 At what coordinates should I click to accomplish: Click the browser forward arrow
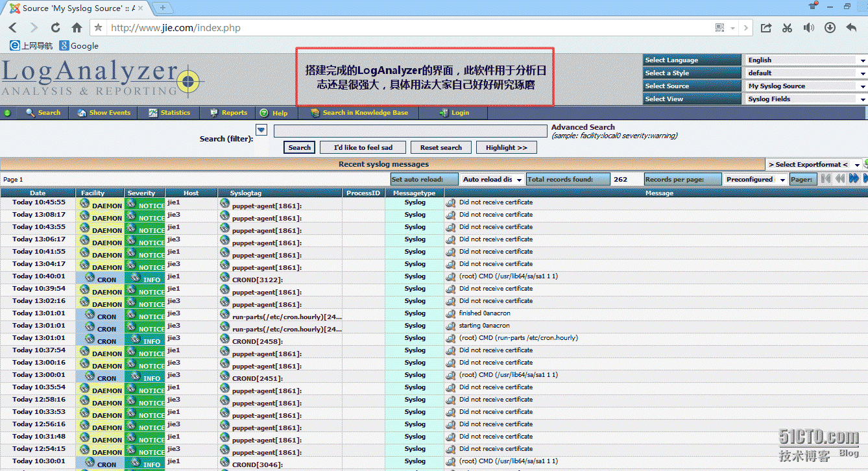coord(34,28)
